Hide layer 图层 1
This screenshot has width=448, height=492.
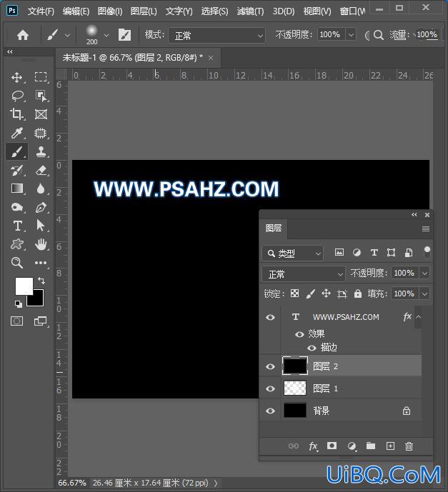coord(270,388)
